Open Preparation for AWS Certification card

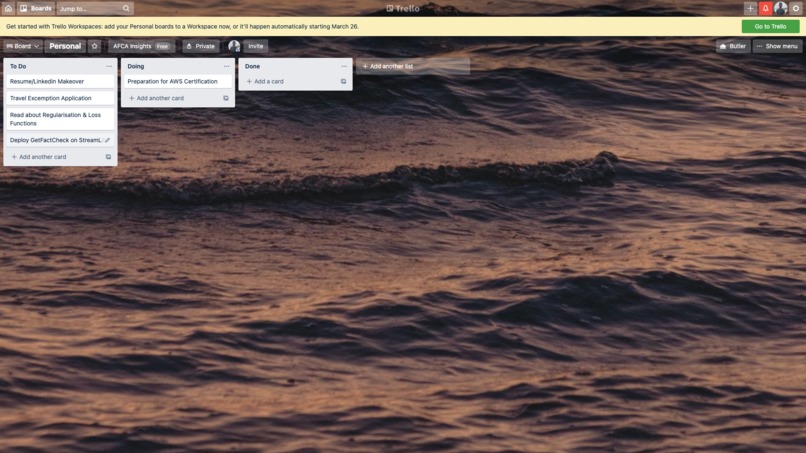point(178,81)
